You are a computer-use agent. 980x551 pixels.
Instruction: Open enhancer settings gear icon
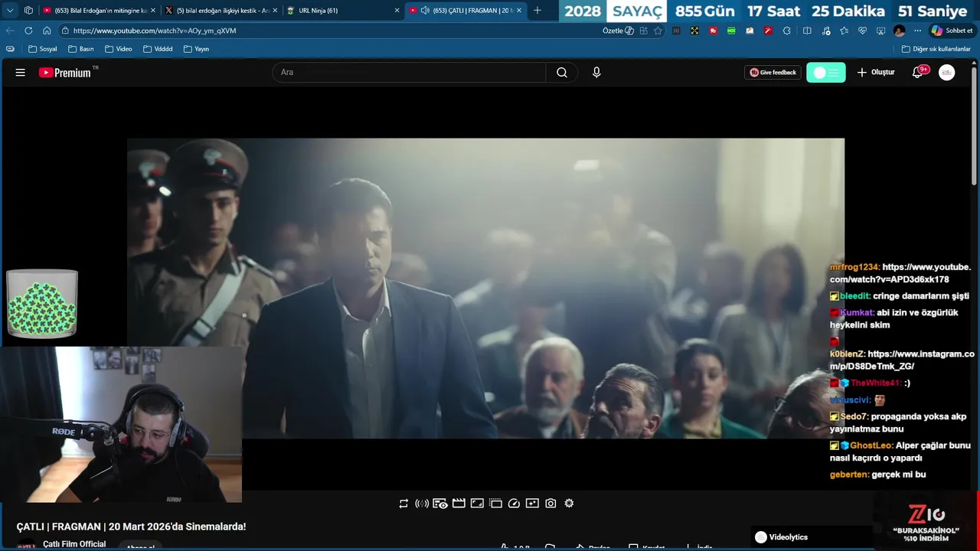point(569,504)
